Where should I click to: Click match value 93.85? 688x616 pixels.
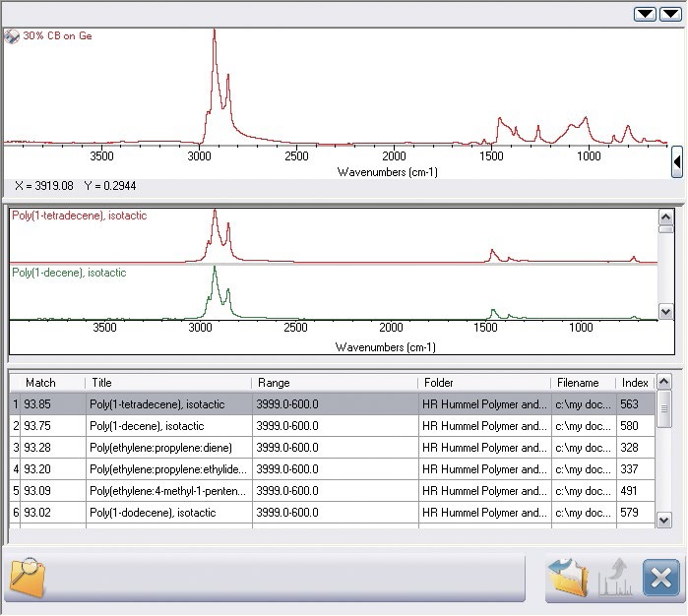37,404
